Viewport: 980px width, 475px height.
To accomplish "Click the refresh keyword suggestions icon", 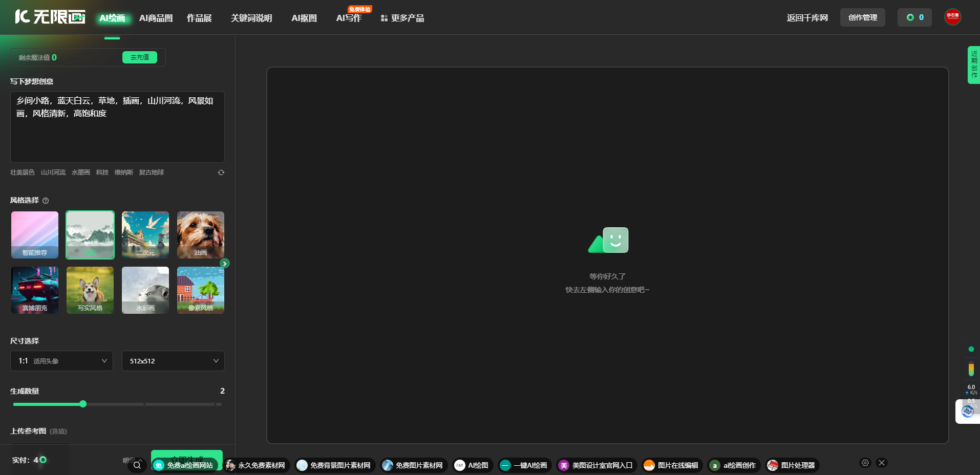I will tap(221, 172).
